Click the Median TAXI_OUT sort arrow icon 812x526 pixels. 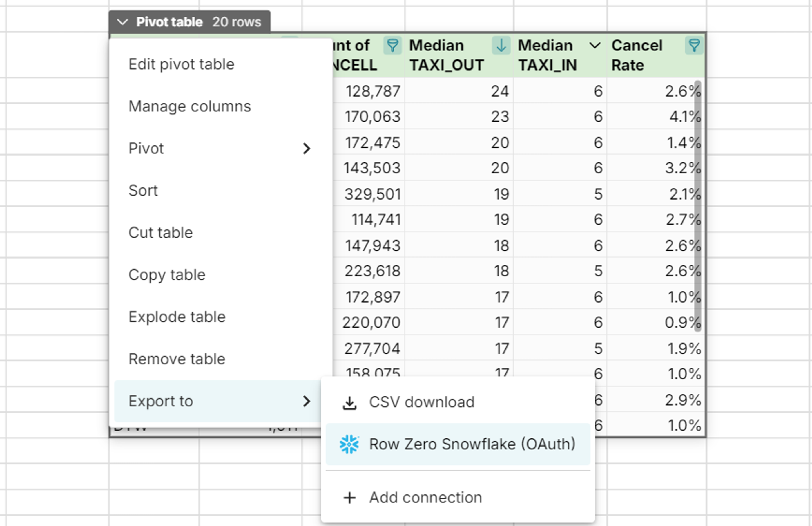point(501,45)
